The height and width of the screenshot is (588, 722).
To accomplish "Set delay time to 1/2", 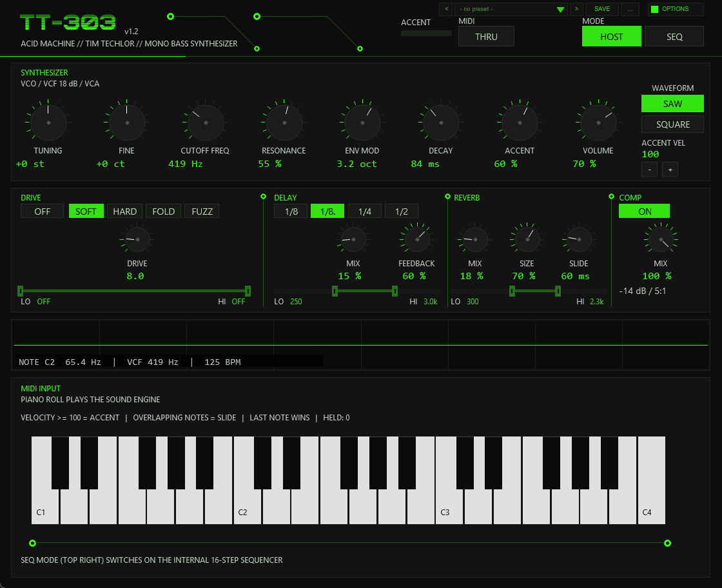I will [x=402, y=211].
